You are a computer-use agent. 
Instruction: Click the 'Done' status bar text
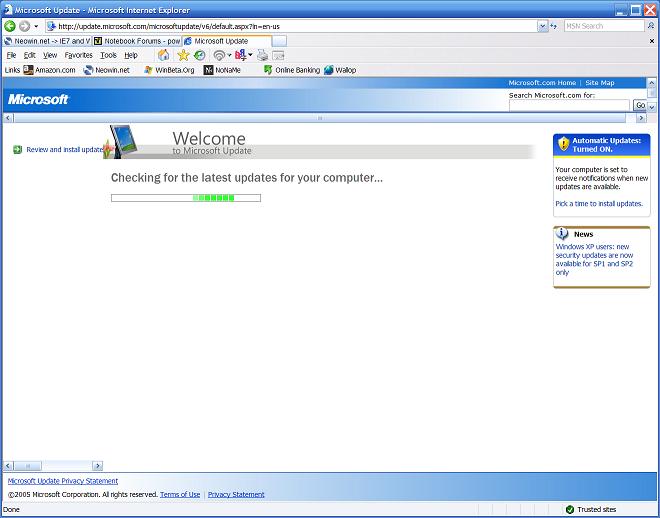click(x=11, y=510)
